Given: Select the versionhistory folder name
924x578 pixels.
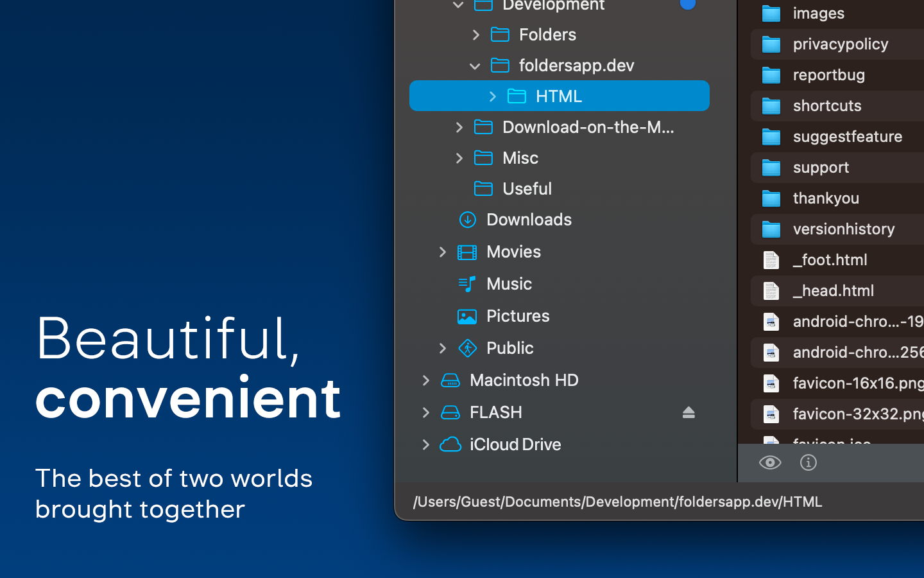Looking at the screenshot, I should (x=844, y=229).
